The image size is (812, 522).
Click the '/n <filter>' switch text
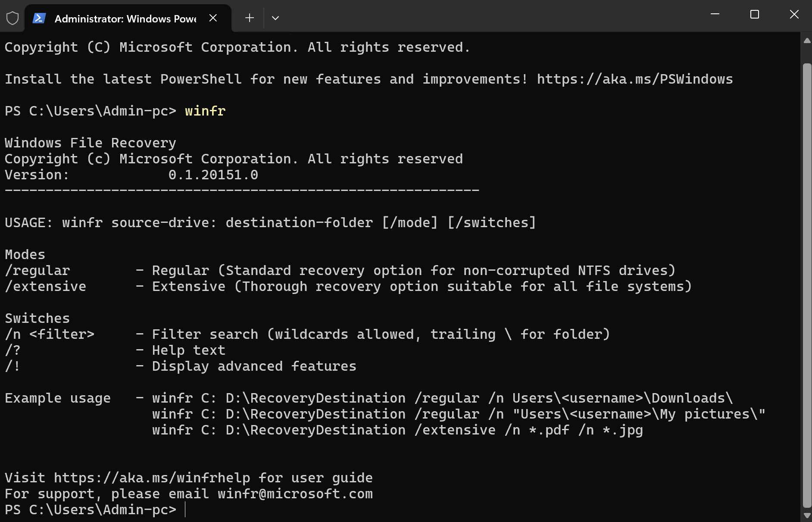[x=50, y=334]
